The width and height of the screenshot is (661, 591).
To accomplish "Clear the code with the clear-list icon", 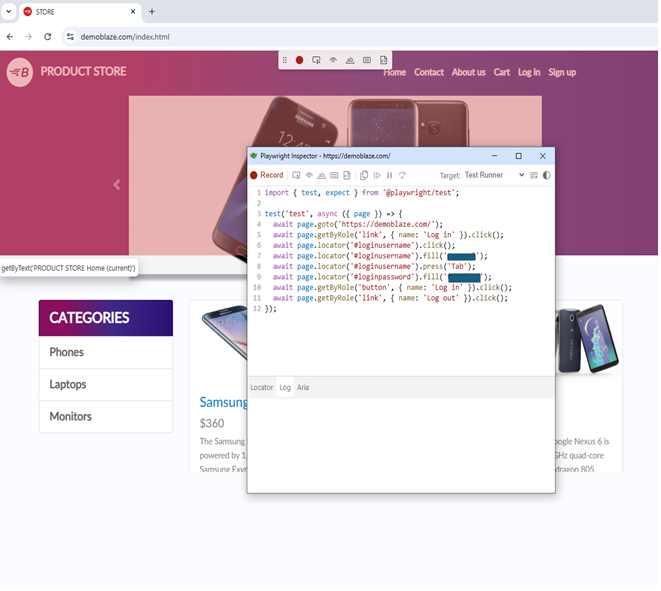I will click(534, 175).
